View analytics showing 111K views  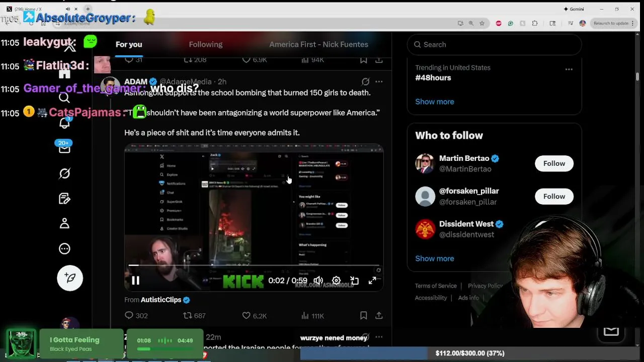pyautogui.click(x=312, y=316)
